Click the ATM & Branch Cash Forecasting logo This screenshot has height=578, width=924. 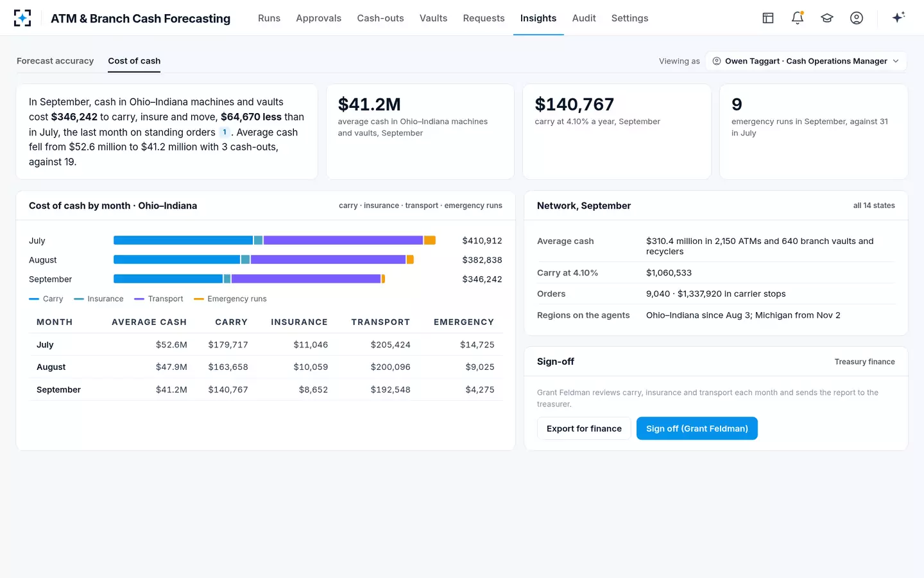point(22,18)
